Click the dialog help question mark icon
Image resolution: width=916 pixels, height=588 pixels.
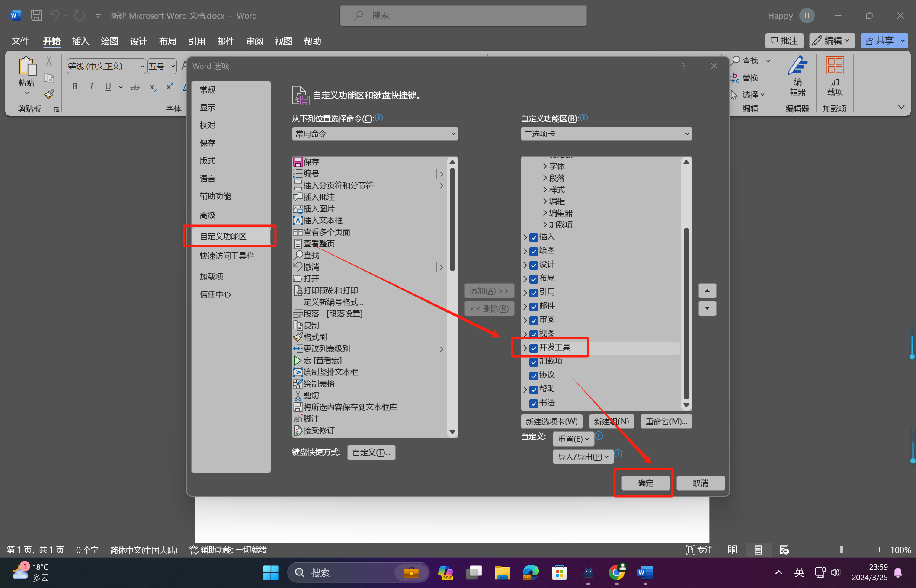point(684,66)
